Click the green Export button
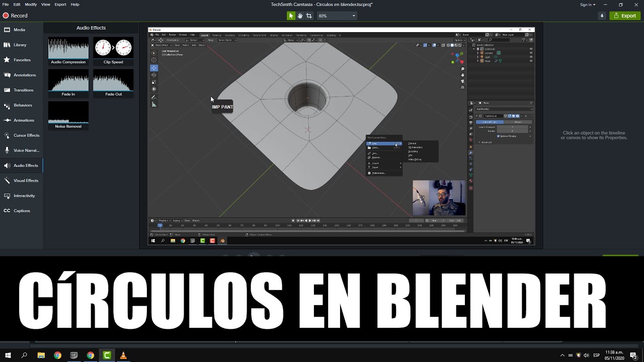This screenshot has width=644, height=362. (625, 16)
